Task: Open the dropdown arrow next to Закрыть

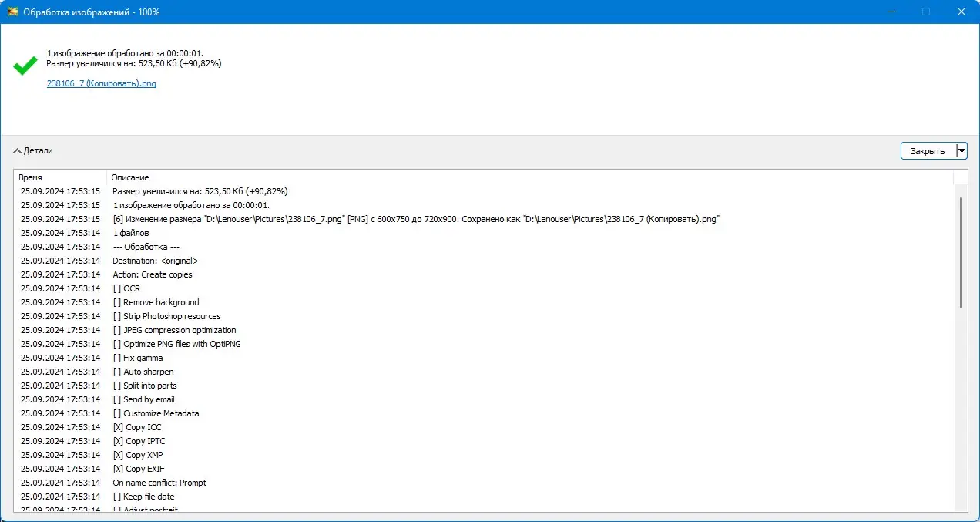Action: [962, 151]
